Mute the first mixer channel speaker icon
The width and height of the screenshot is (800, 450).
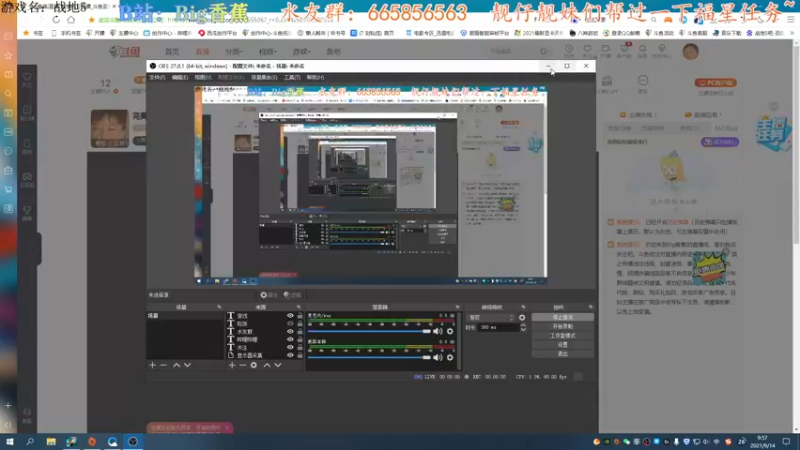438,331
